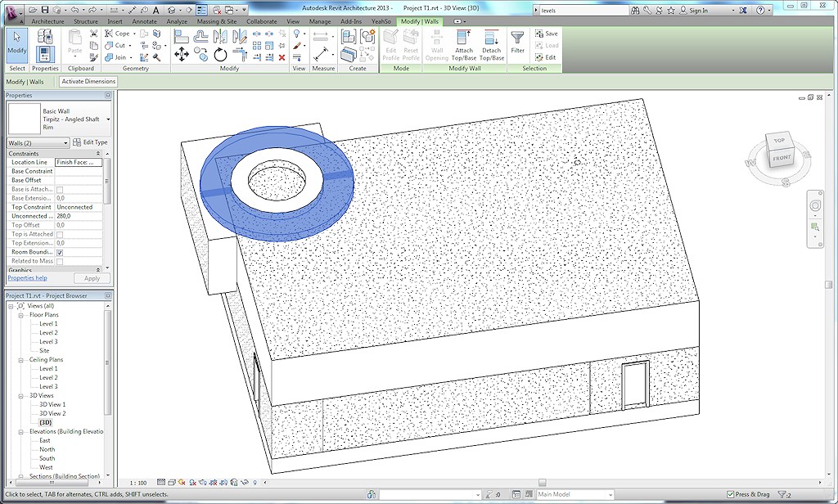Select the Rotate tool in Modify panel
Image resolution: width=838 pixels, height=504 pixels.
click(220, 55)
